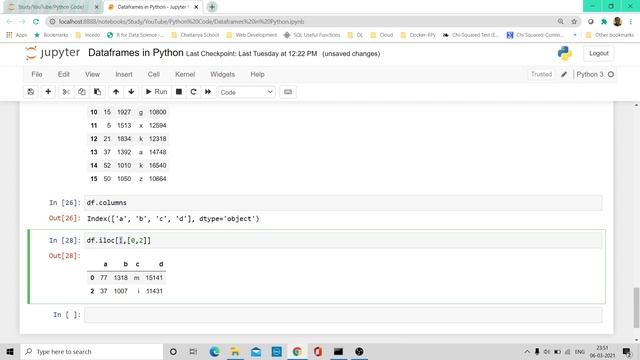Click the Last Checkpoint text

[251, 53]
